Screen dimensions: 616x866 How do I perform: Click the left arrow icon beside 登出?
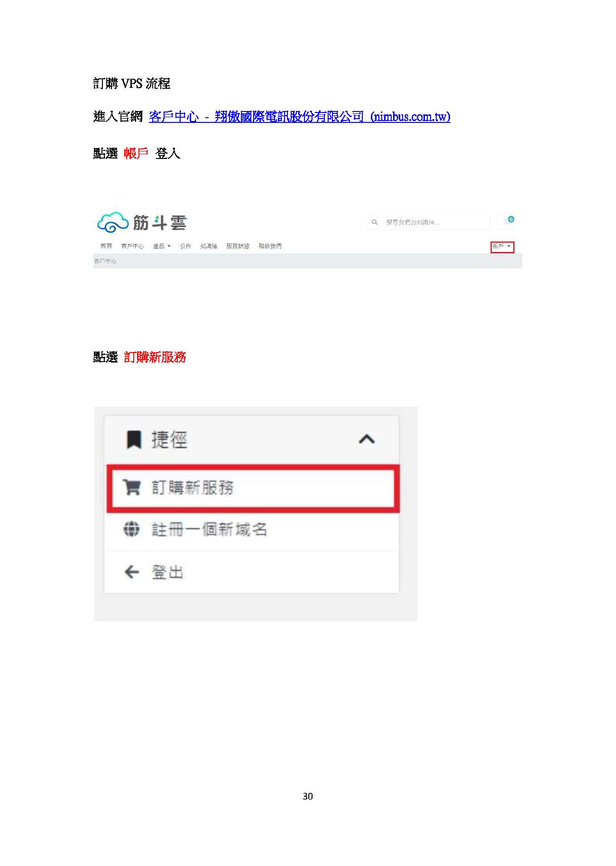pyautogui.click(x=131, y=572)
